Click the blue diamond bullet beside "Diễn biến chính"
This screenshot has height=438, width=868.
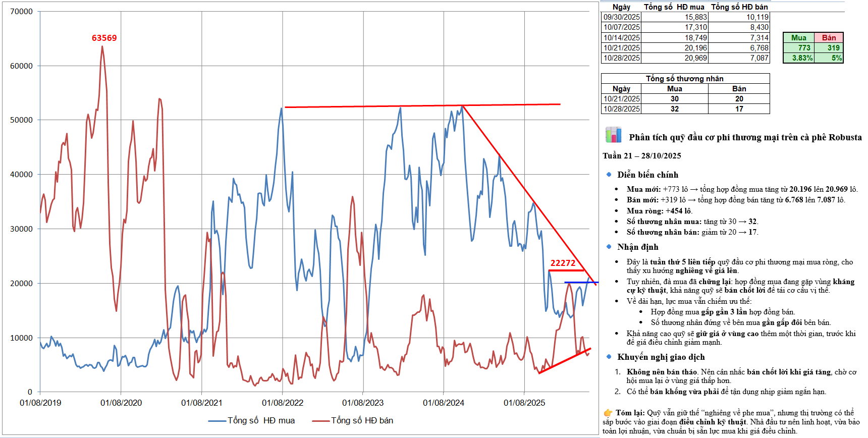[x=609, y=175]
